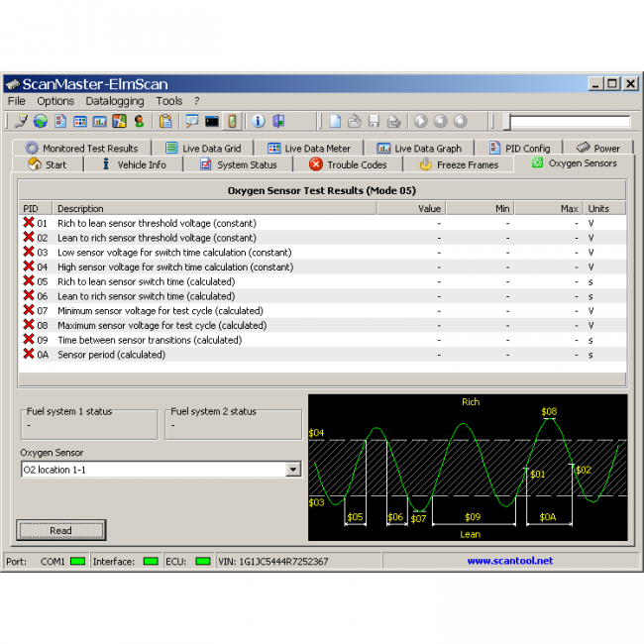Image resolution: width=644 pixels, height=644 pixels.
Task: Click red X icon for PID 08
Action: tap(29, 324)
